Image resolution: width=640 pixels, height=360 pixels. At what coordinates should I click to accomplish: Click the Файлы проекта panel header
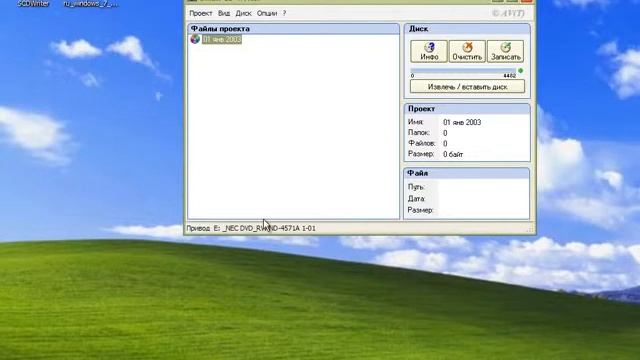click(293, 29)
